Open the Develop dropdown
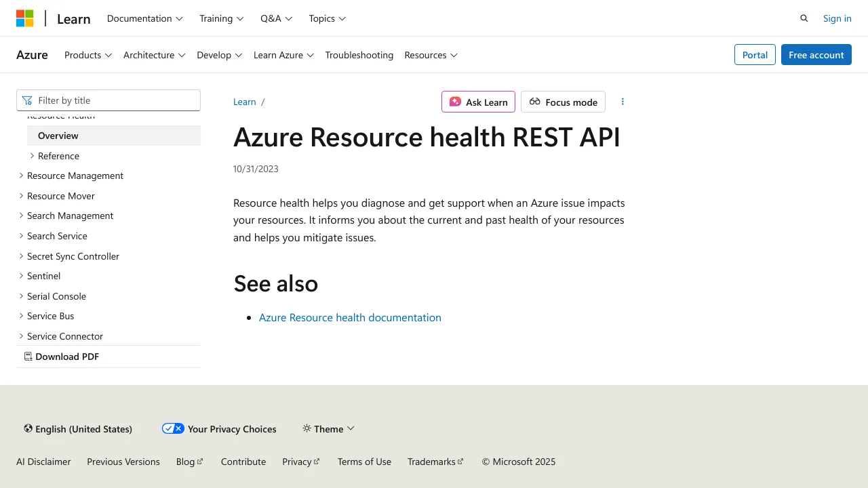Viewport: 868px width, 488px height. point(220,55)
